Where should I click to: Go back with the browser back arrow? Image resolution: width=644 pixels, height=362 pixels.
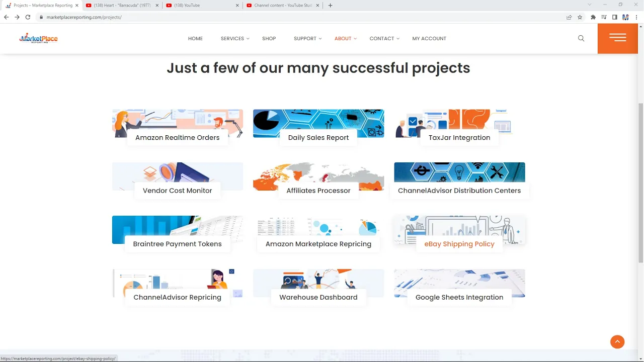(x=6, y=17)
